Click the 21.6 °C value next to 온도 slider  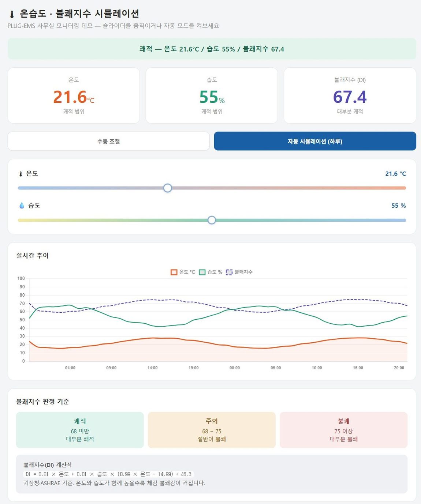click(x=395, y=174)
